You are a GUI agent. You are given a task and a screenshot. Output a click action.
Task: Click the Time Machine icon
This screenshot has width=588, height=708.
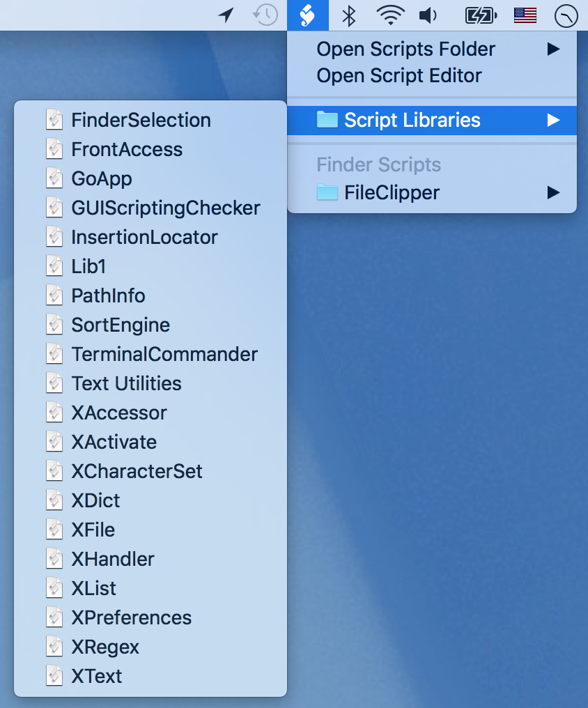click(x=265, y=15)
